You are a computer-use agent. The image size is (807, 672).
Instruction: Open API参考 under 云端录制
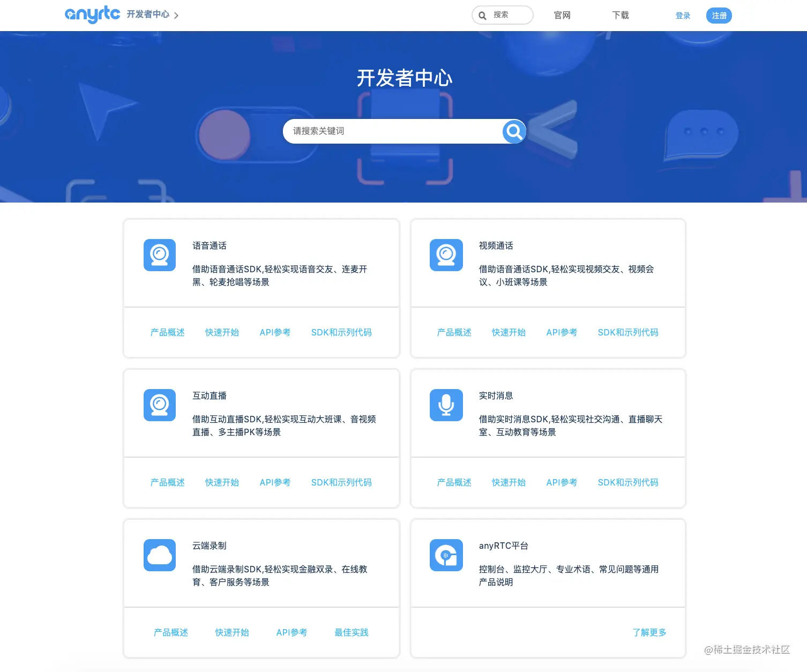point(292,632)
